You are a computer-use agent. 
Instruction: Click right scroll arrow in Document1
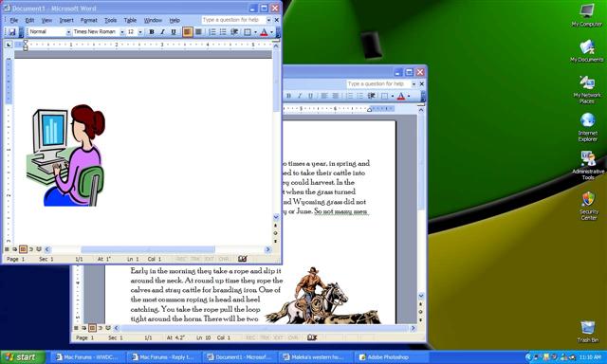(267, 250)
